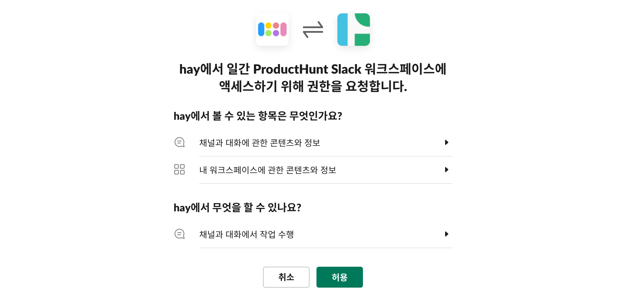Viewport: 644px width, 305px height.
Task: Open the 내 워크스페이스에 관한 콘텐츠와 정보 row
Action: [x=313, y=170]
